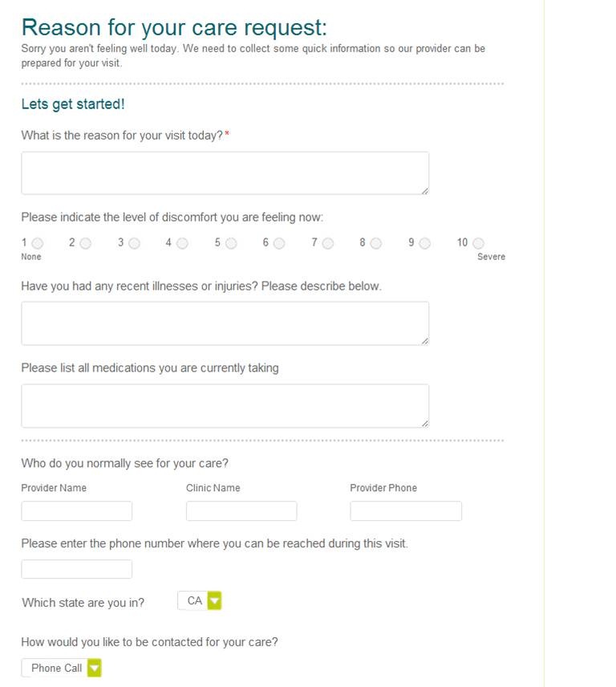Image resolution: width=616 pixels, height=687 pixels.
Task: Enter the Clinic Name field
Action: point(241,511)
